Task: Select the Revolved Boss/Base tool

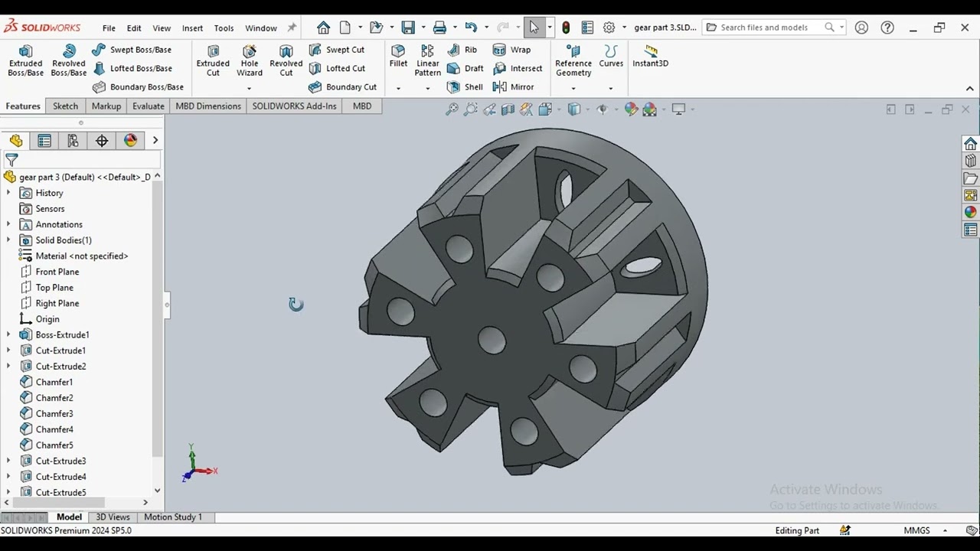Action: [x=69, y=60]
